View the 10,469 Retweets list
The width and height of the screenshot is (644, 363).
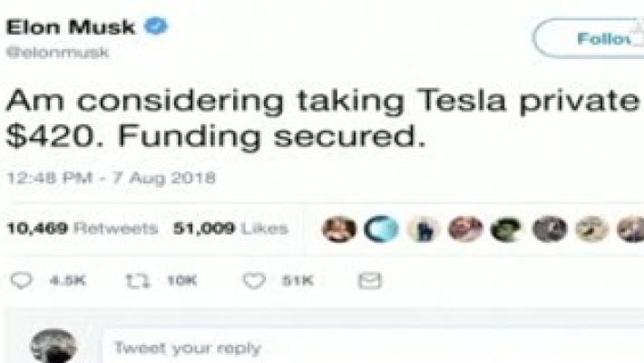click(x=82, y=229)
